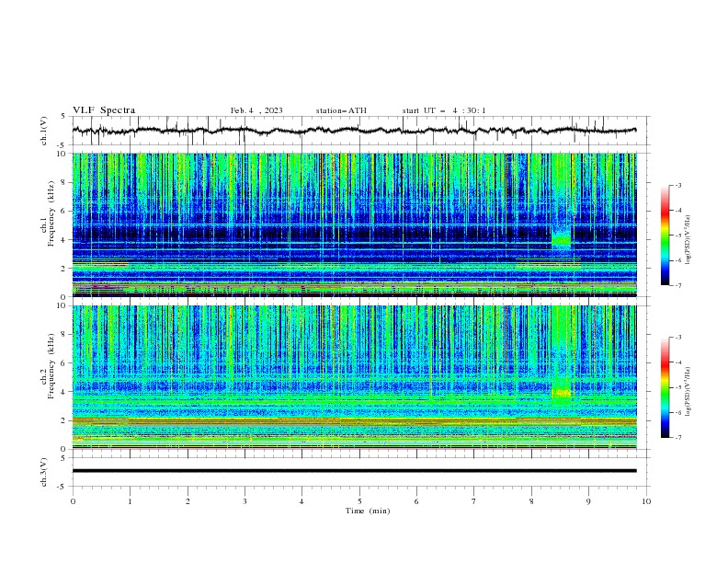Click the "0" tick on the time axis

pyautogui.click(x=73, y=501)
